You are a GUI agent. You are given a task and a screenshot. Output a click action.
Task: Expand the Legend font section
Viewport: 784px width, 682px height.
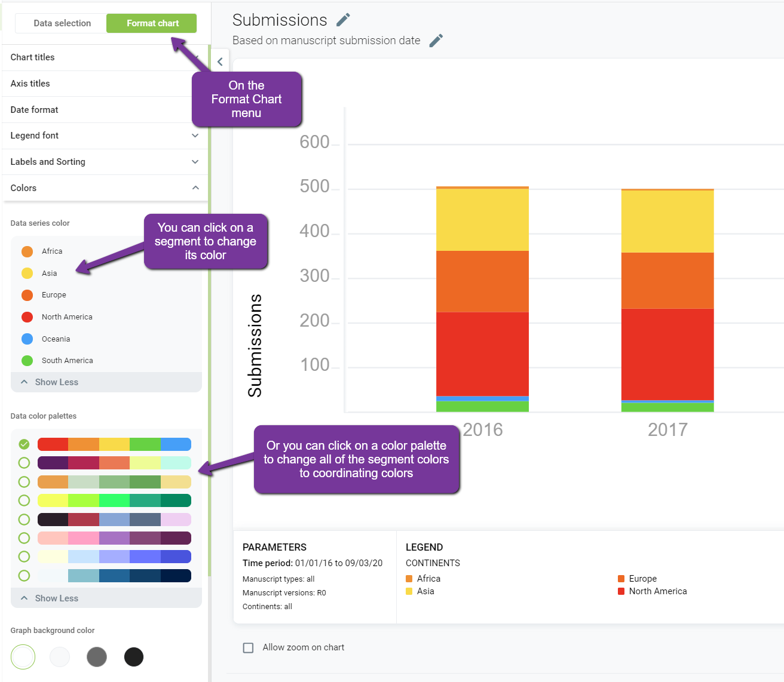click(x=195, y=136)
